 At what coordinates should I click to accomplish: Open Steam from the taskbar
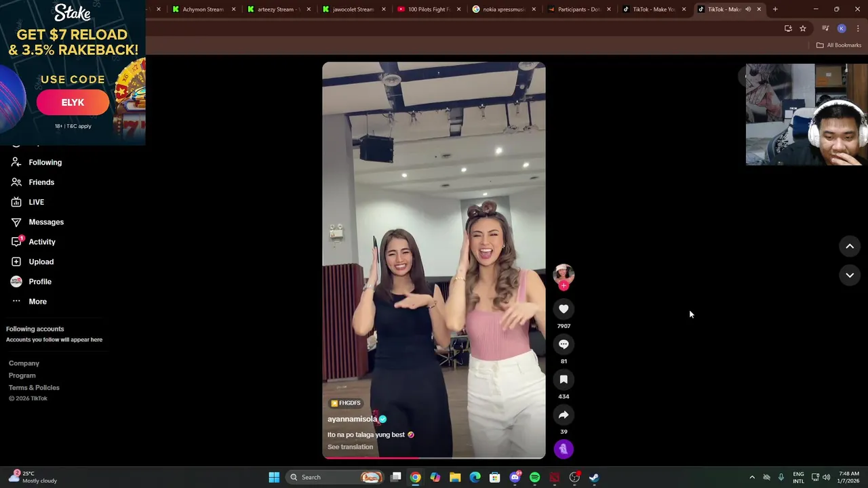click(x=594, y=477)
